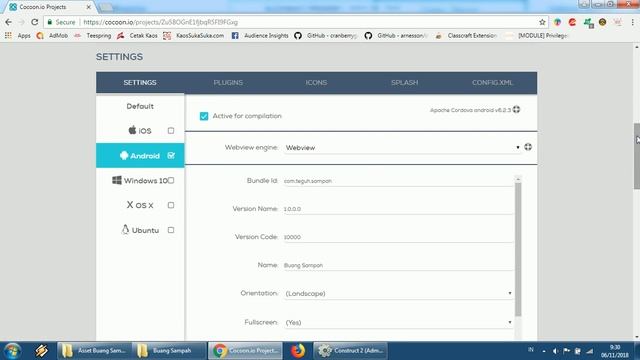
Task: Switch to the ICONS tab
Action: [316, 82]
